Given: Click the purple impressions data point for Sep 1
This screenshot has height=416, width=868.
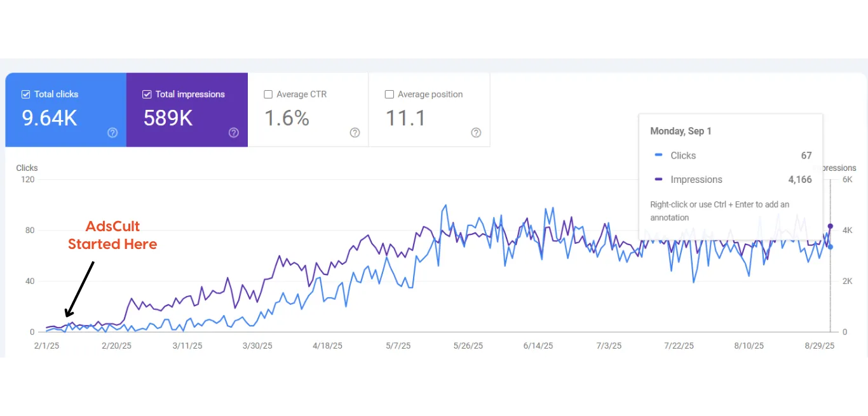Looking at the screenshot, I should tap(831, 226).
